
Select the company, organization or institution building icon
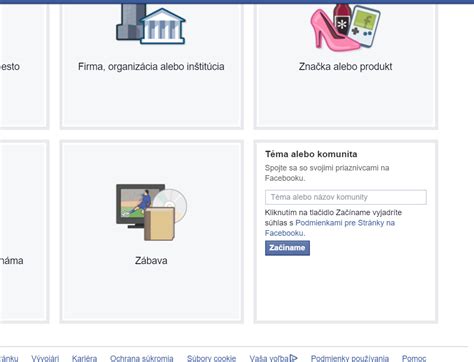click(x=151, y=24)
